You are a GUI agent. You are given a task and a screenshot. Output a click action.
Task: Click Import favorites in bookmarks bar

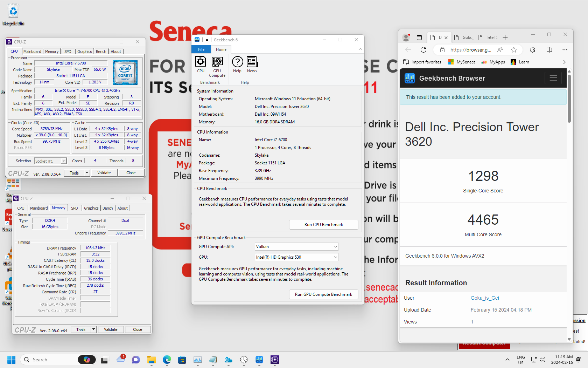click(x=422, y=62)
